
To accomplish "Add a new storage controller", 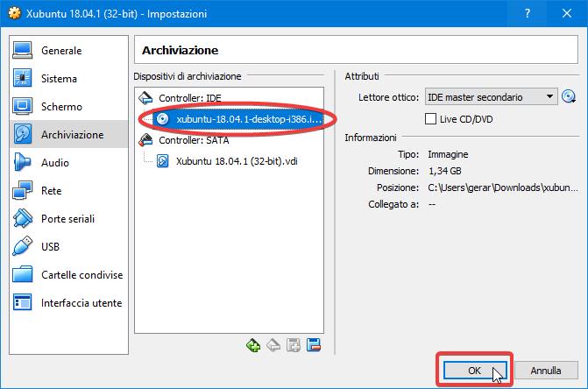I will [x=253, y=345].
